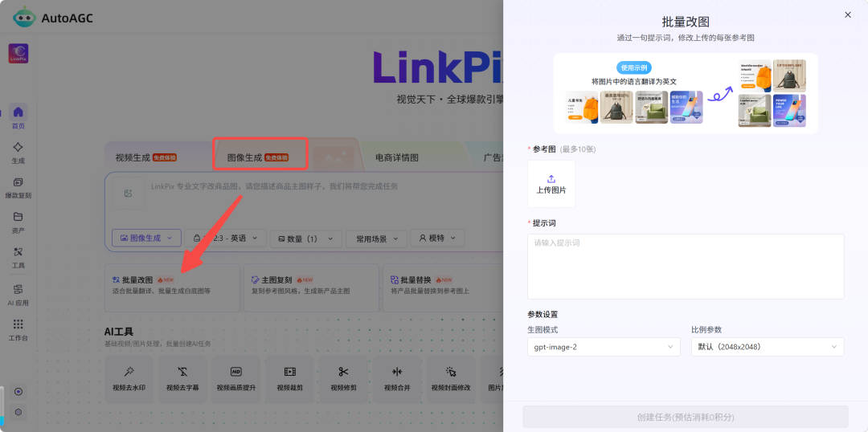Open the 数量 (1) dropdown

coord(306,238)
